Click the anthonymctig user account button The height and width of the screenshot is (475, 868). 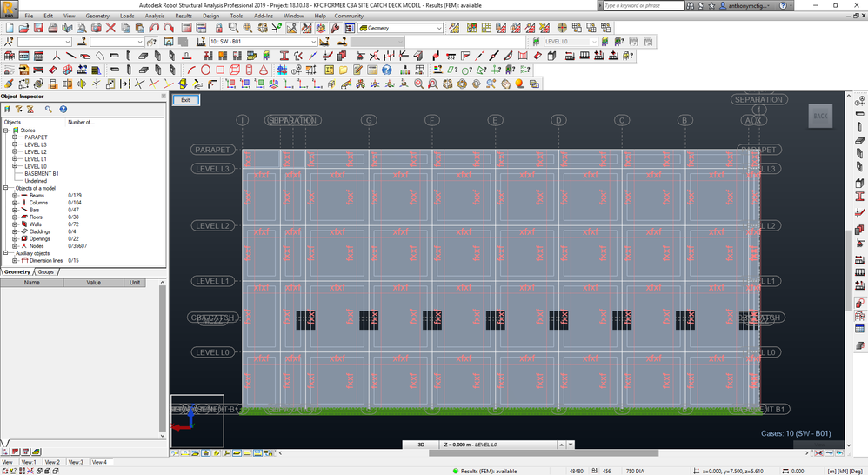[744, 5]
